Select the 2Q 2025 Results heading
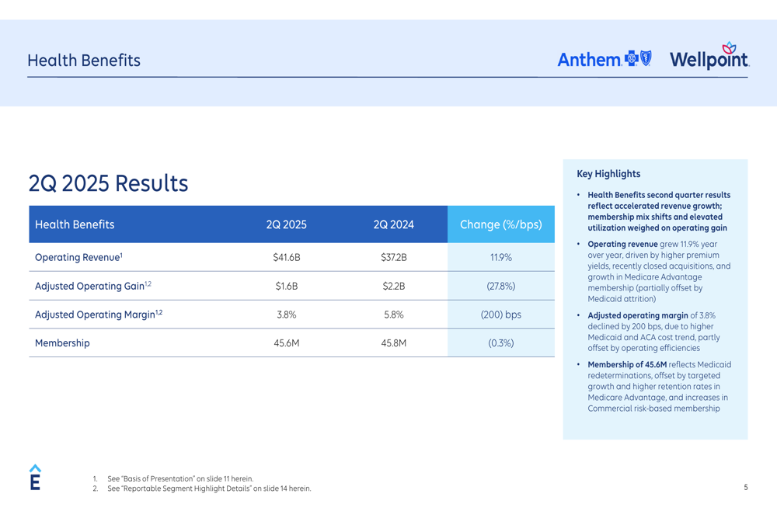The height and width of the screenshot is (532, 777). [108, 183]
